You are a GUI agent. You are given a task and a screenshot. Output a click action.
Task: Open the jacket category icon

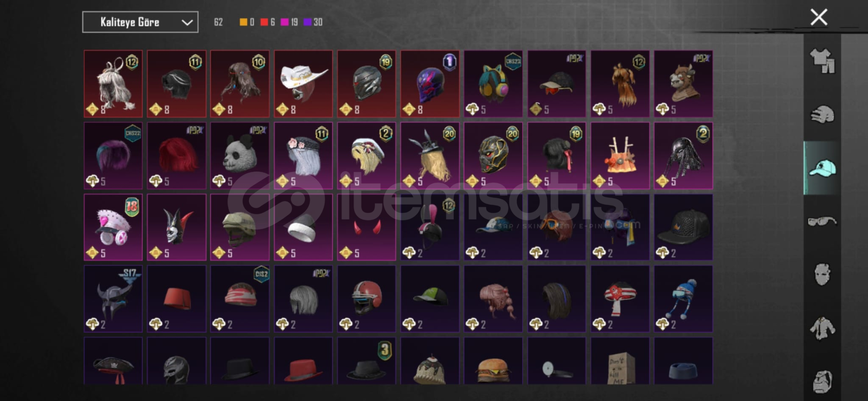point(822,328)
